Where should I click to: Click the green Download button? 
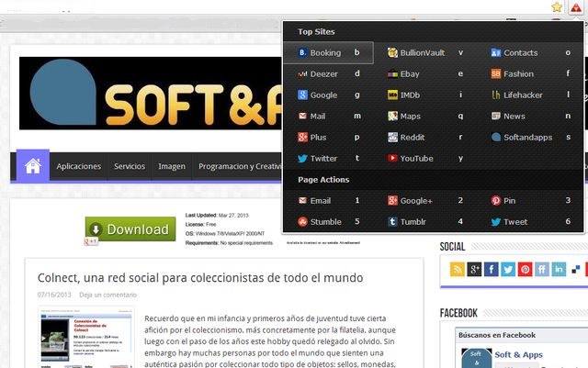(x=130, y=229)
